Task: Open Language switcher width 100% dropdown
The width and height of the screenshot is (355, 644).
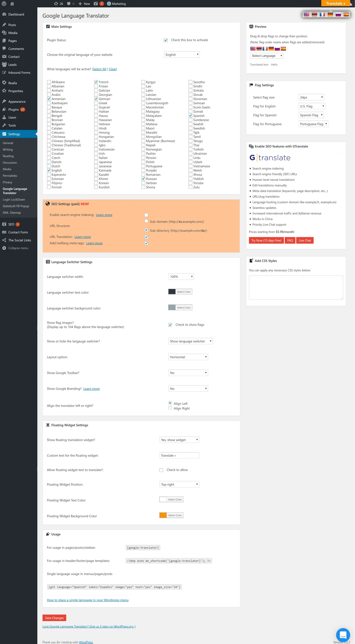Action: click(181, 276)
